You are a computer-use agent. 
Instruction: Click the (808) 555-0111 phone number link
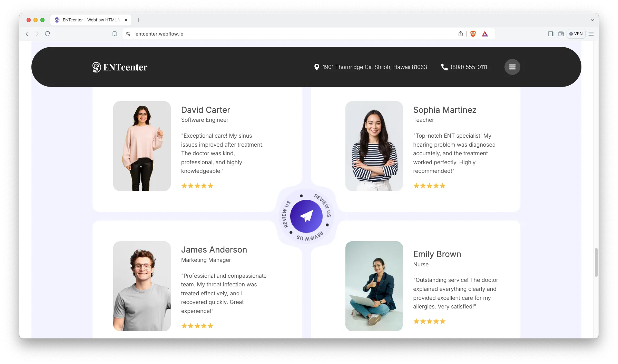469,67
